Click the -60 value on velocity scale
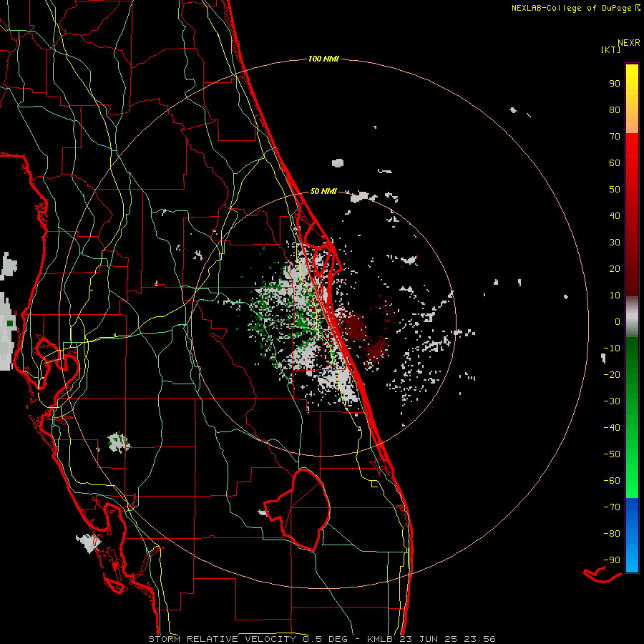This screenshot has width=644, height=644. pos(612,481)
